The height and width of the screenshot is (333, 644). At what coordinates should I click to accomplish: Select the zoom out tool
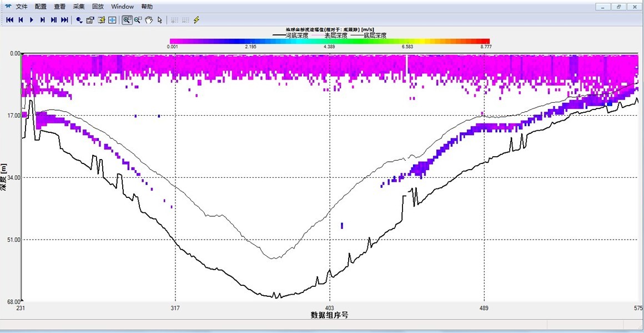pos(138,20)
